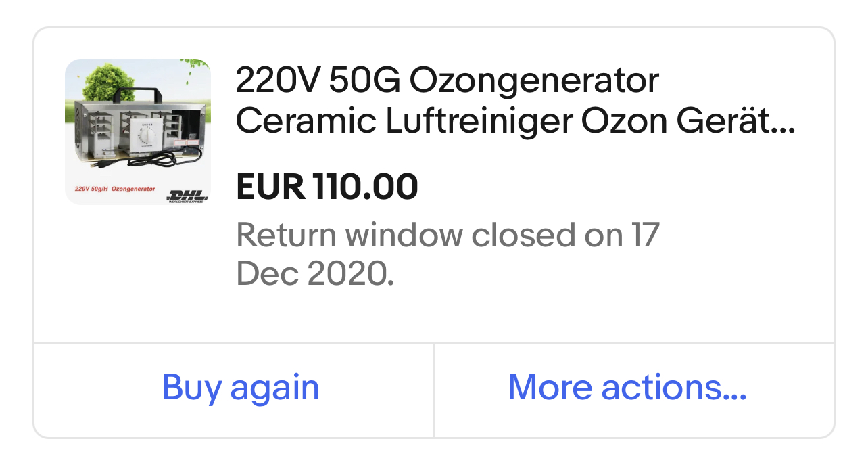The height and width of the screenshot is (473, 868).
Task: Expand the truncated title ellipsis
Action: pos(784,123)
